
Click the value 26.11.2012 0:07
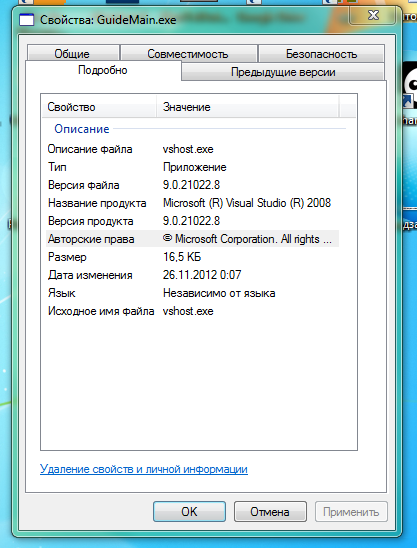[202, 275]
